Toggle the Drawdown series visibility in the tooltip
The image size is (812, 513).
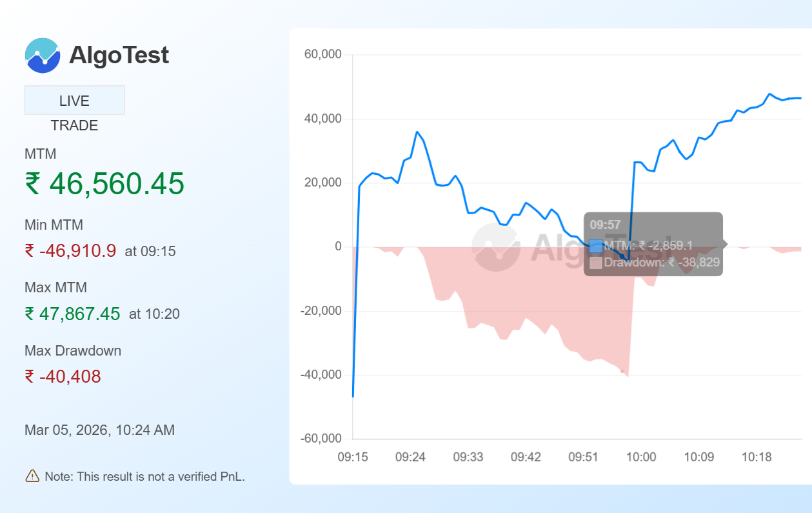coord(595,263)
